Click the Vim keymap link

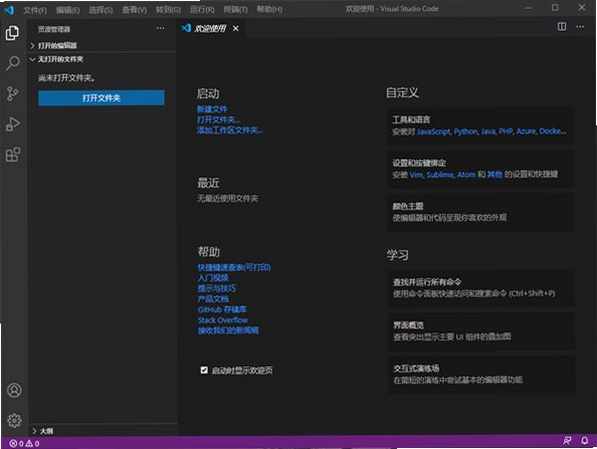(x=416, y=175)
